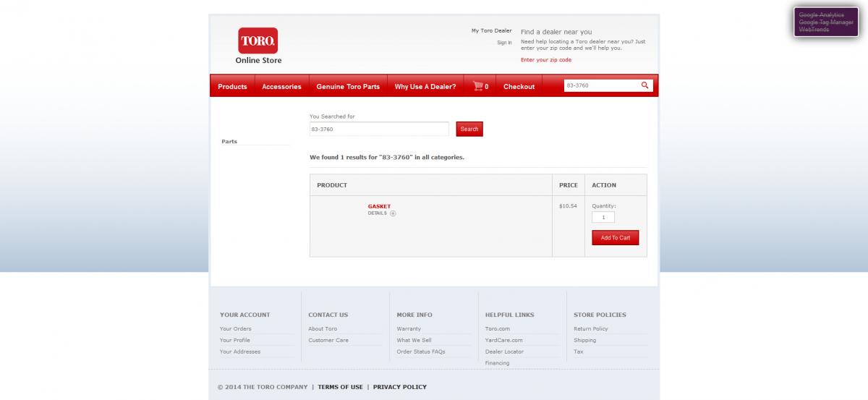Go to Checkout

pyautogui.click(x=519, y=86)
